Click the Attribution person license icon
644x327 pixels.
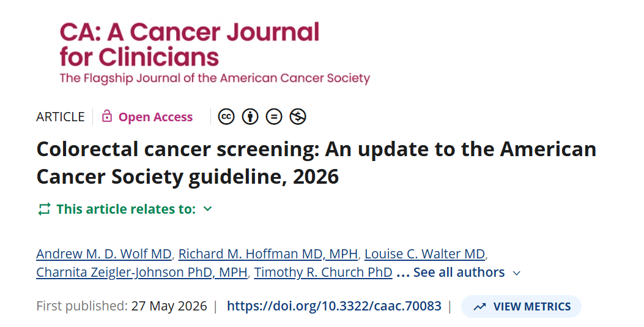click(x=250, y=117)
